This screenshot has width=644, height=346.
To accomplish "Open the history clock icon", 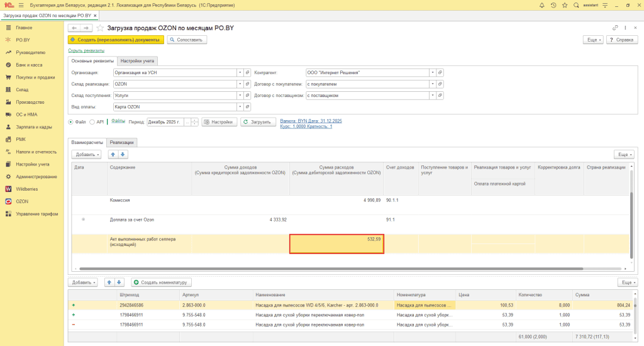I will click(553, 5).
